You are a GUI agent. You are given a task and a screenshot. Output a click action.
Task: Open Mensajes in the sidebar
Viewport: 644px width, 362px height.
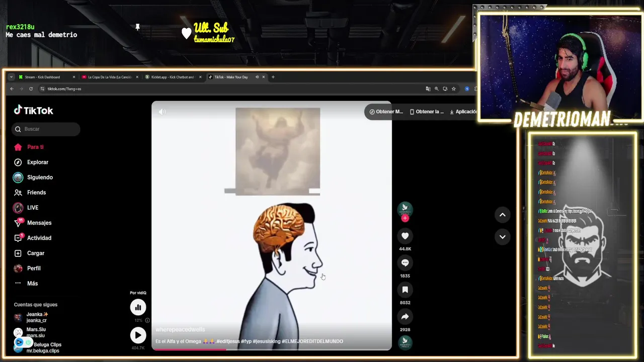(x=33, y=223)
